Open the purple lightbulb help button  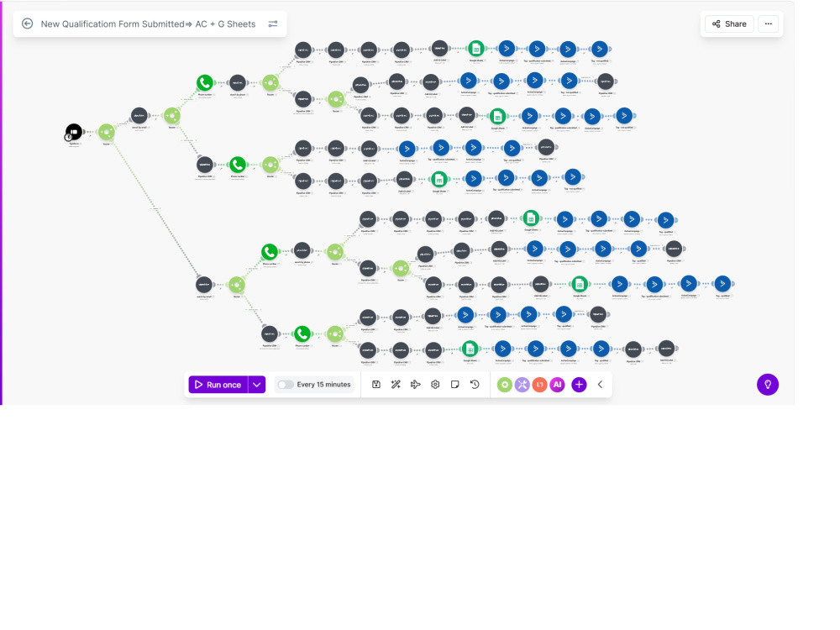[768, 385]
